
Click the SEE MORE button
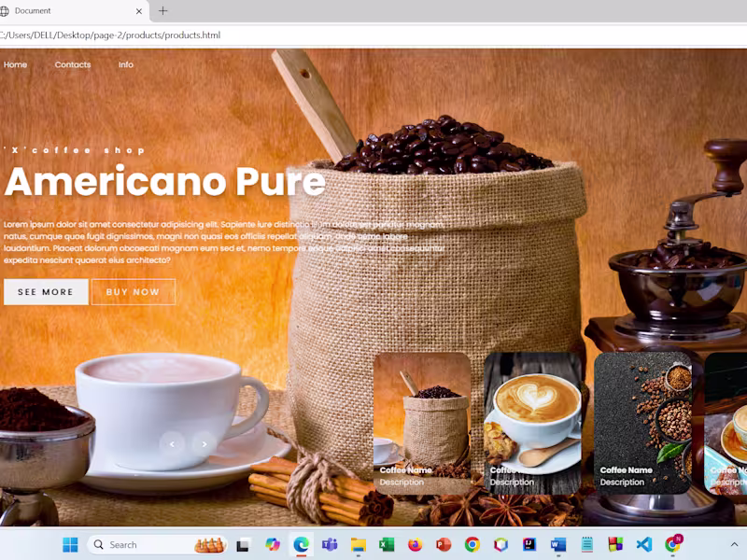[x=44, y=292]
